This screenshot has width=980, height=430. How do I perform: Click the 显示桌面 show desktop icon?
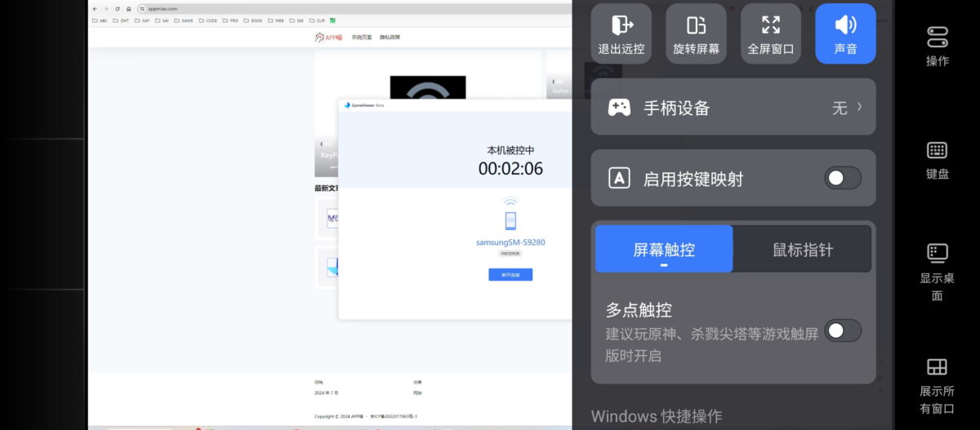coord(937,272)
